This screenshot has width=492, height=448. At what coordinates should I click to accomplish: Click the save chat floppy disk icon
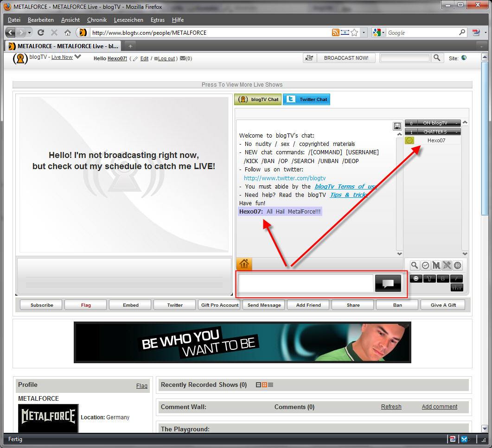click(397, 126)
